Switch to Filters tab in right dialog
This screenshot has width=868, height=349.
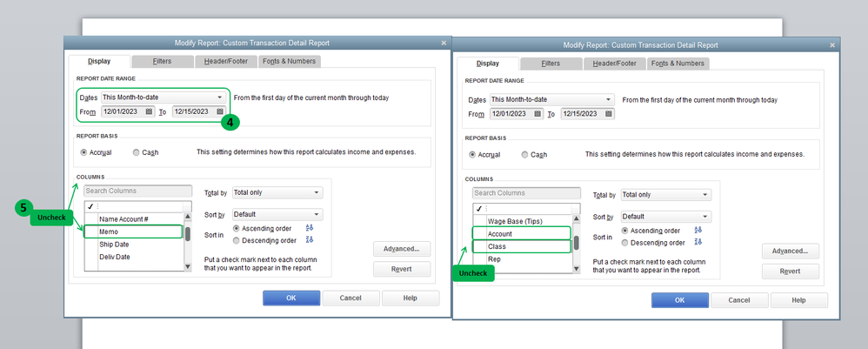(551, 64)
